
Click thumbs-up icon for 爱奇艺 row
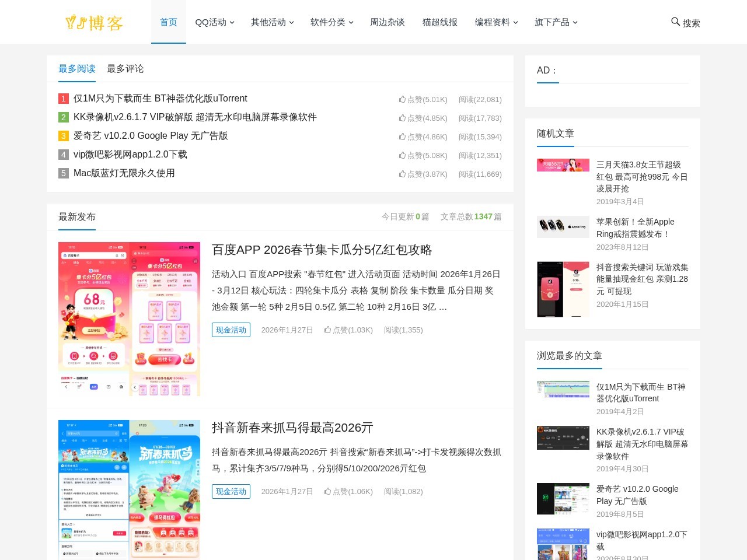[x=402, y=136]
